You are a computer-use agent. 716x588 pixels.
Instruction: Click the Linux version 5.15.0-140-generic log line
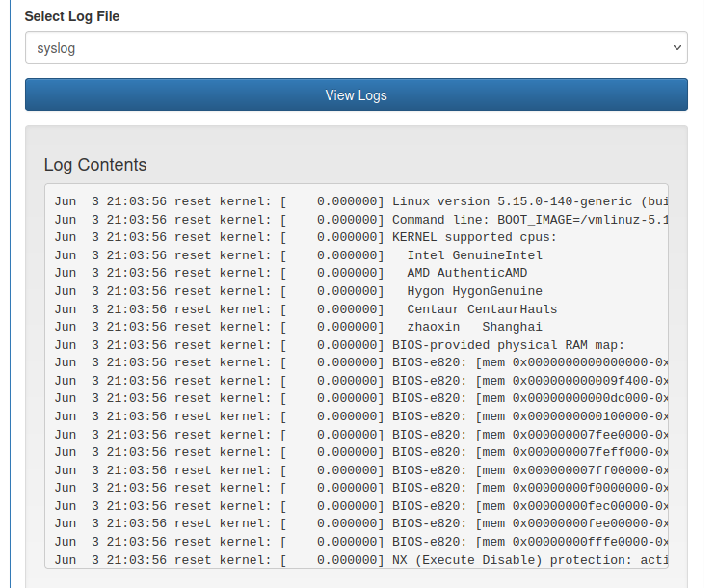(x=357, y=201)
